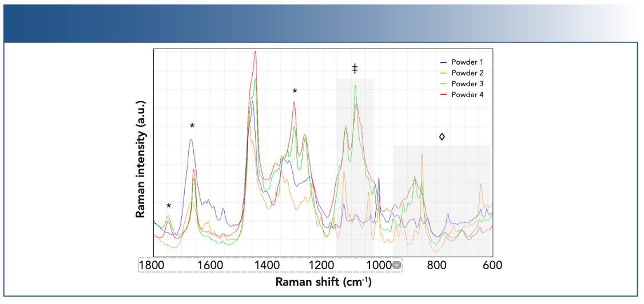
Task: Select the Powder 4 legend label
Action: tap(467, 94)
